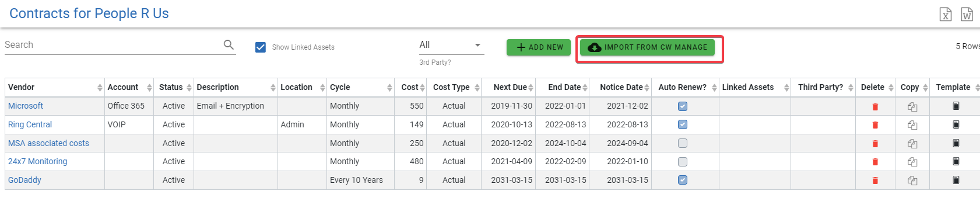980x222 pixels.
Task: Delete the GoDaddy contract
Action: pyautogui.click(x=874, y=181)
